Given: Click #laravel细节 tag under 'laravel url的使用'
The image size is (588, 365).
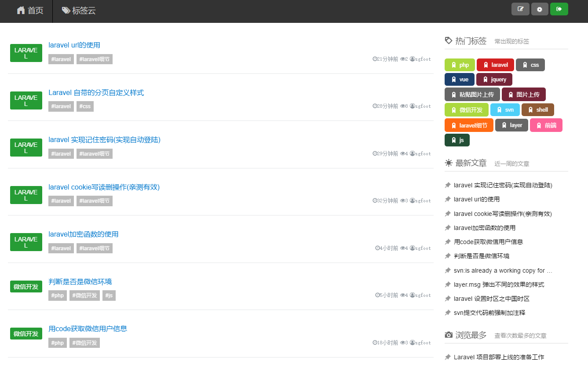Looking at the screenshot, I should click(x=95, y=59).
